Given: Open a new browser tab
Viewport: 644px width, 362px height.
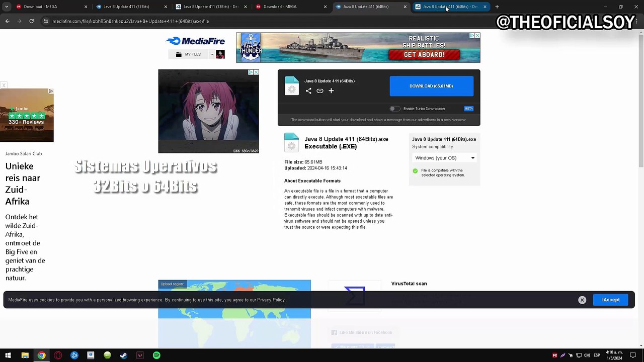Looking at the screenshot, I should click(497, 7).
